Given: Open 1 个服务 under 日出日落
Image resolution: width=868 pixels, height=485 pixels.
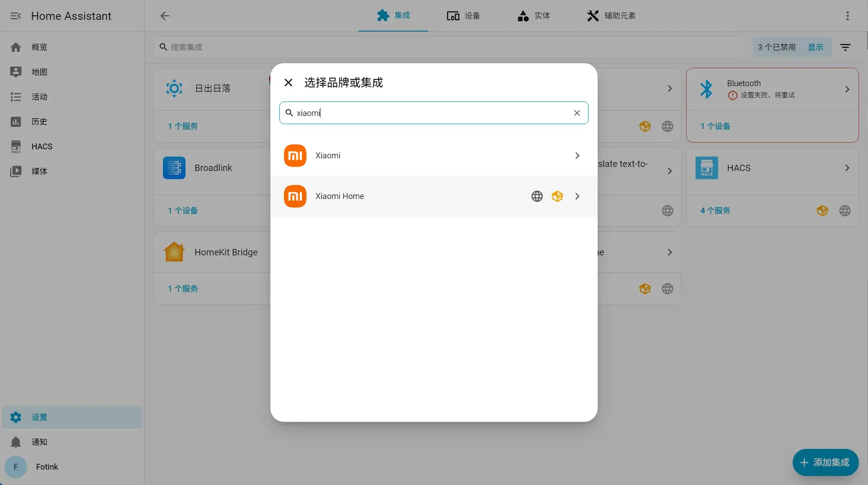Looking at the screenshot, I should (x=183, y=126).
